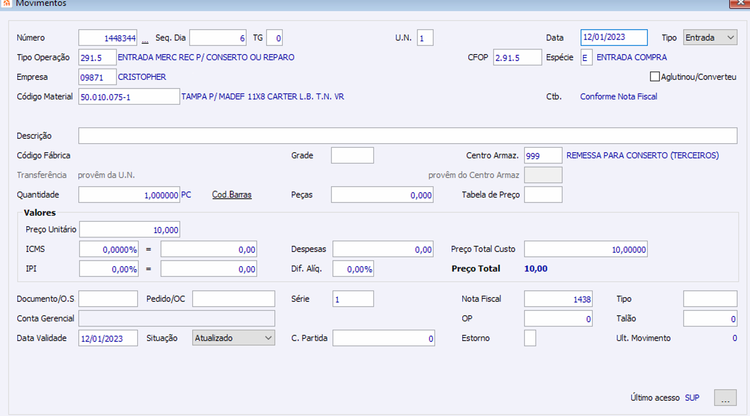
Task: Click the Conta Gerencial field
Action: [176, 318]
